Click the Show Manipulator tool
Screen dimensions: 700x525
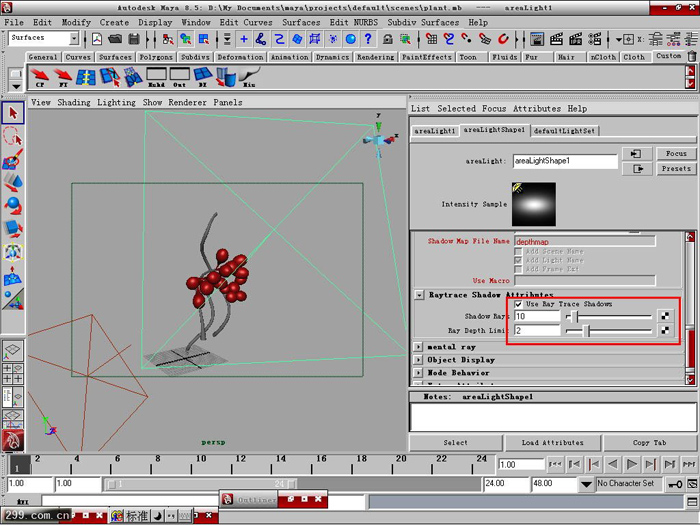13,299
